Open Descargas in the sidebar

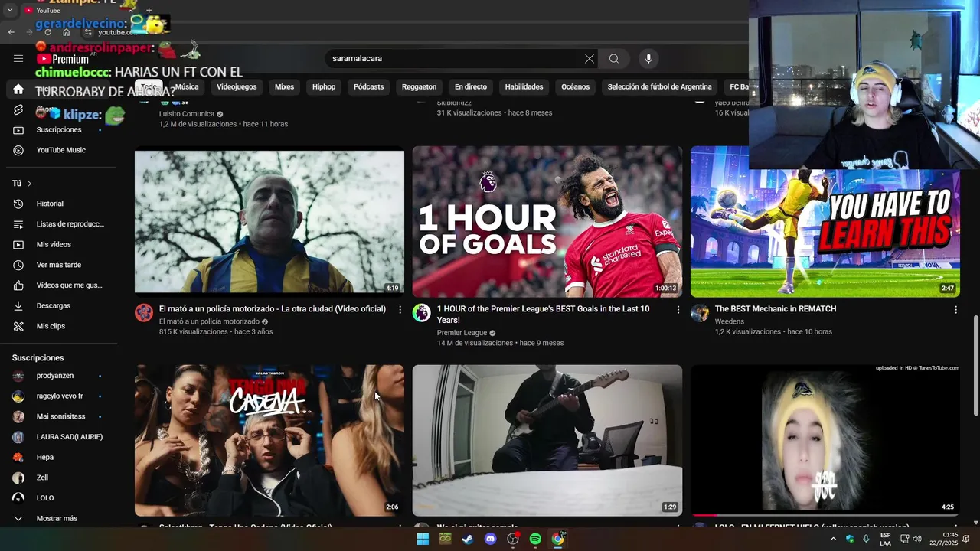click(54, 305)
